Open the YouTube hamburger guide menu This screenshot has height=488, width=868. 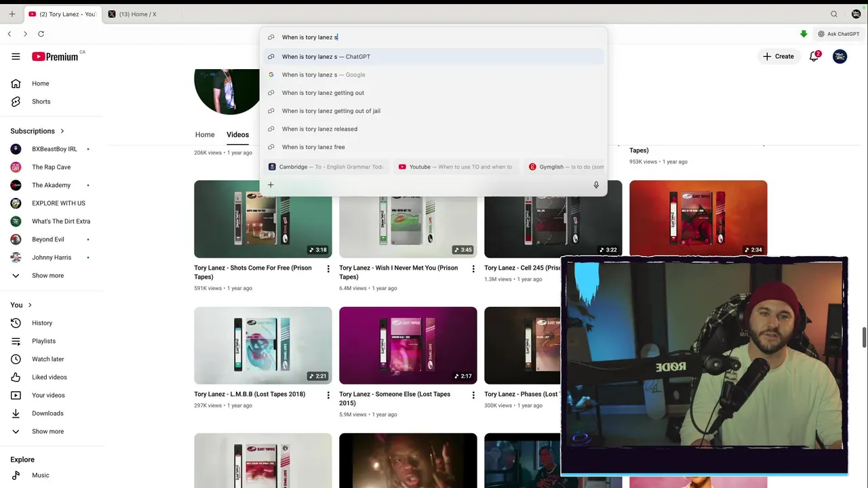[x=16, y=56]
